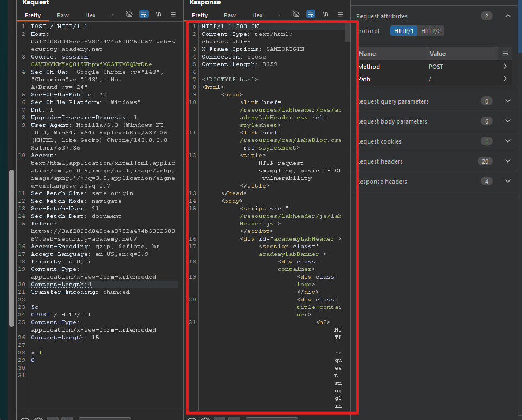Viewport: 522px width, 420px height.
Task: Toggle word wrap icon in Response panel
Action: (311, 14)
